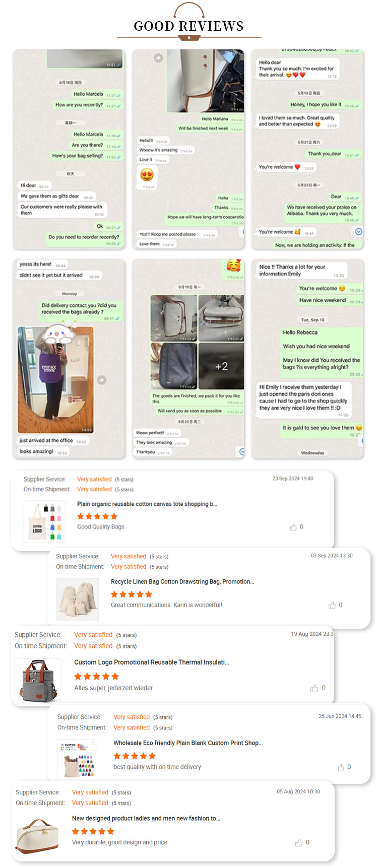Open Wholesale Eco friendly Plain Blank title
The width and height of the screenshot is (378, 868).
pos(188,743)
